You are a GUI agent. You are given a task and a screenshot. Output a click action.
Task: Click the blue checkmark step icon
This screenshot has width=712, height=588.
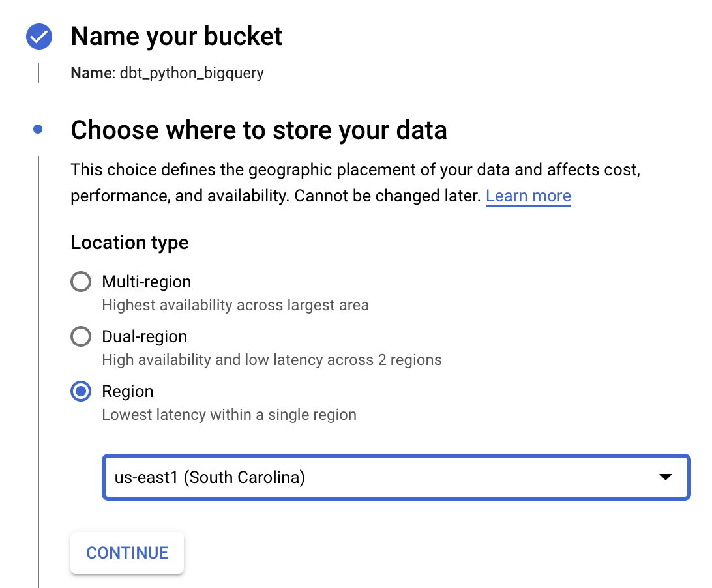pyautogui.click(x=38, y=37)
